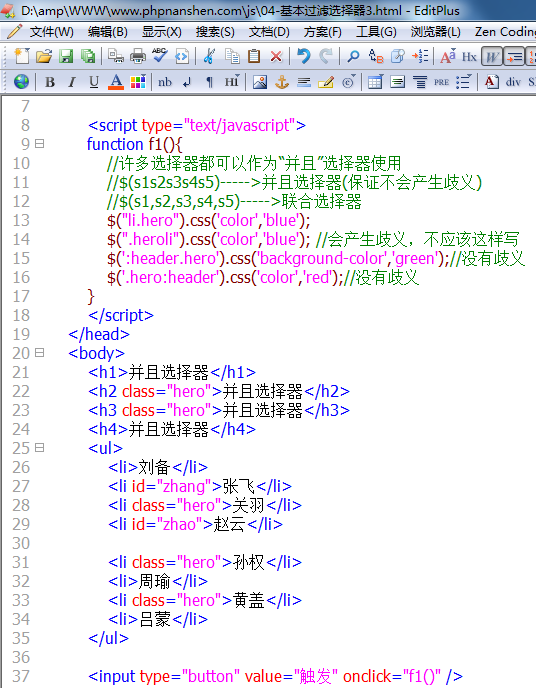Open the 工具(G) menu

coord(376,32)
